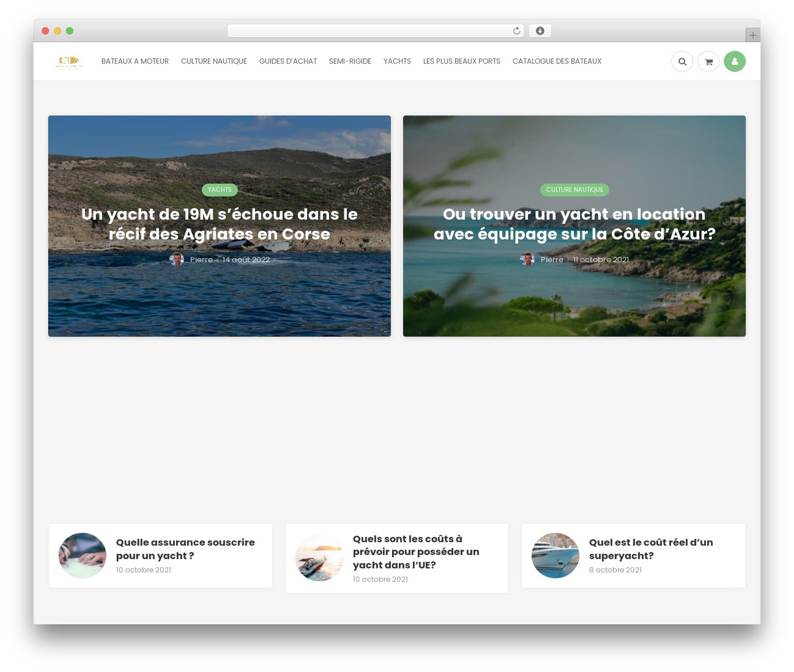Open Guides d'Achat menu item
Viewport: 794px width, 672px height.
288,61
